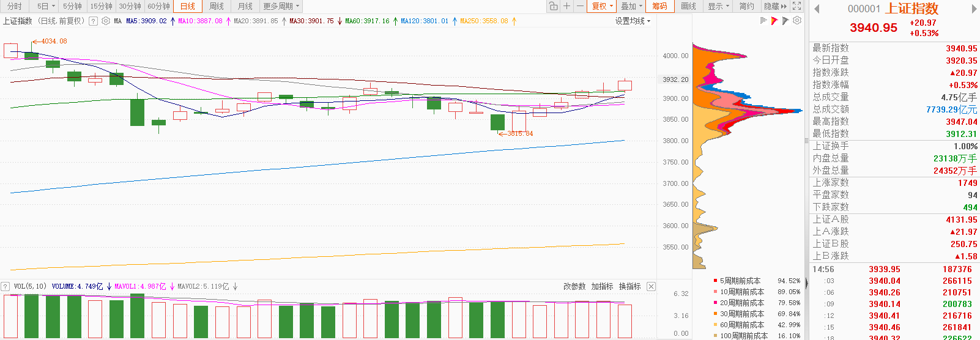Click the 30周期前成本 legend swatch
The width and height of the screenshot is (980, 340).
point(715,314)
